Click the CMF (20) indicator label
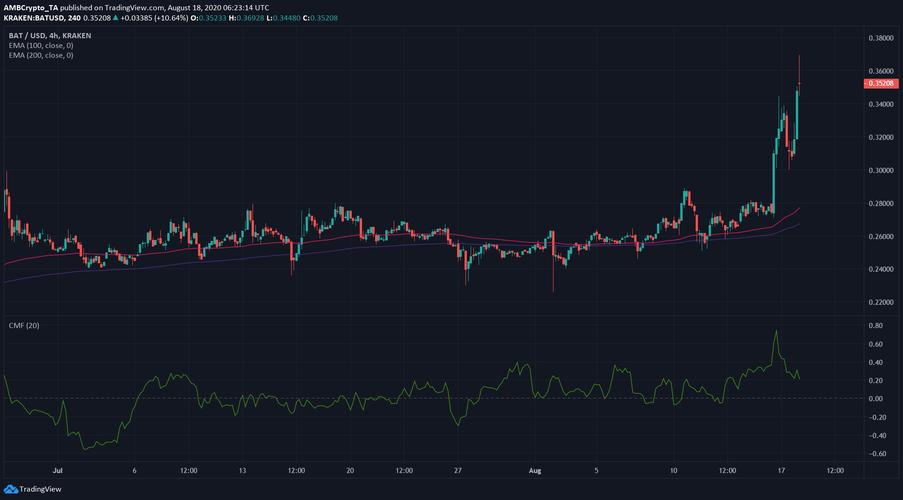 click(22, 327)
